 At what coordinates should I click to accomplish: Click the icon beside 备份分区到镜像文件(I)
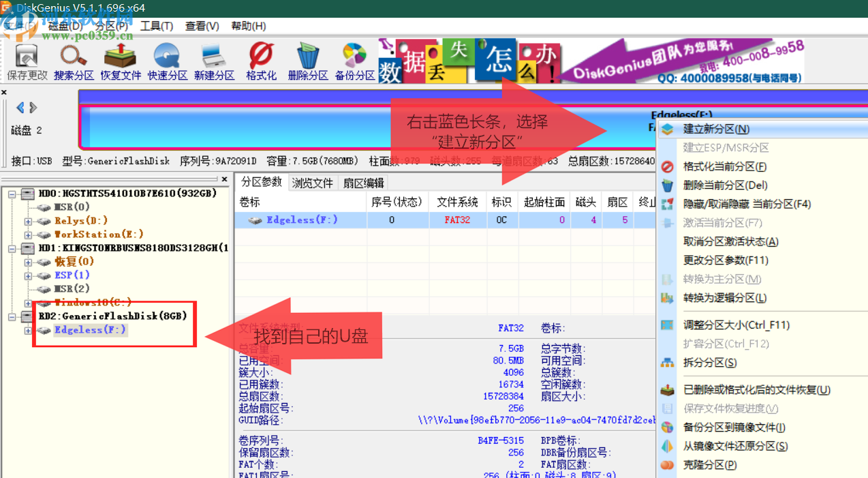tap(668, 428)
